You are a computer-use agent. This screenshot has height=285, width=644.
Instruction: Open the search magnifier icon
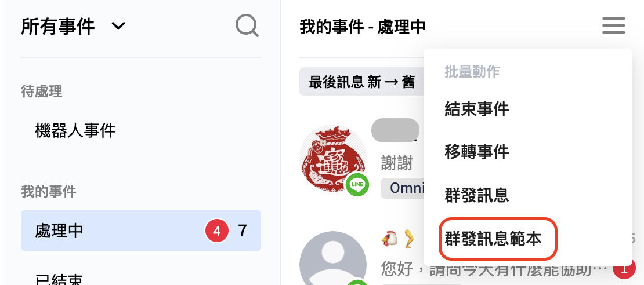click(x=247, y=26)
